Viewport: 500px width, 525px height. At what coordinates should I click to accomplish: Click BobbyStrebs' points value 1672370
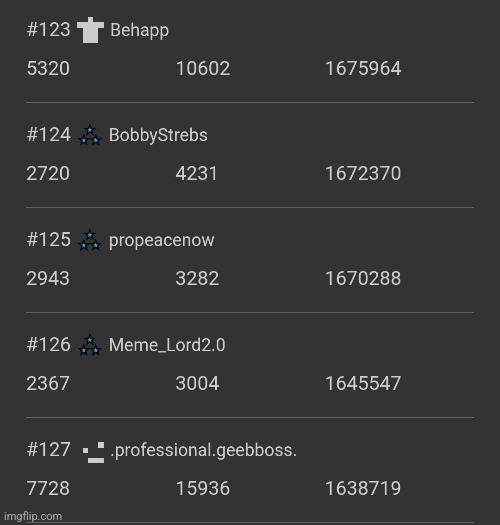pyautogui.click(x=363, y=173)
